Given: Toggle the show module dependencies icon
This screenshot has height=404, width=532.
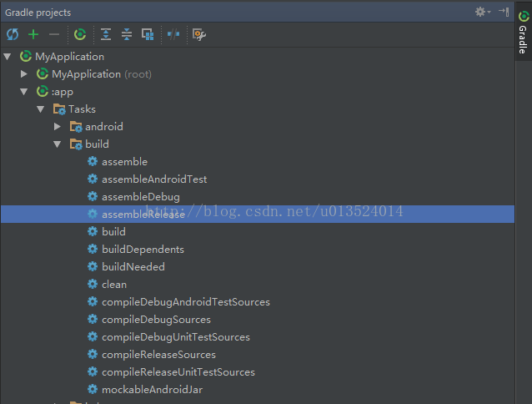Looking at the screenshot, I should pyautogui.click(x=148, y=34).
